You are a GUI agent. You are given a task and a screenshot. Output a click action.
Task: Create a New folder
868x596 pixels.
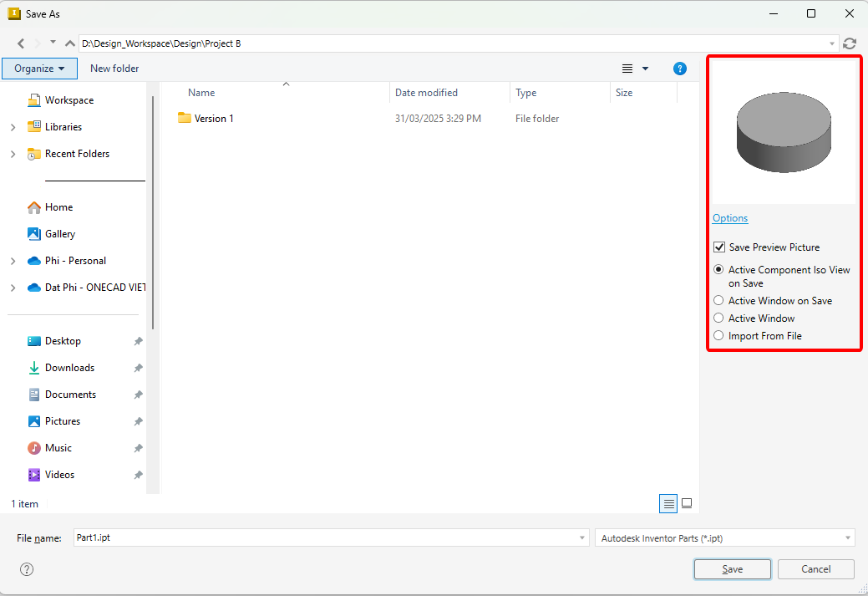pos(114,69)
